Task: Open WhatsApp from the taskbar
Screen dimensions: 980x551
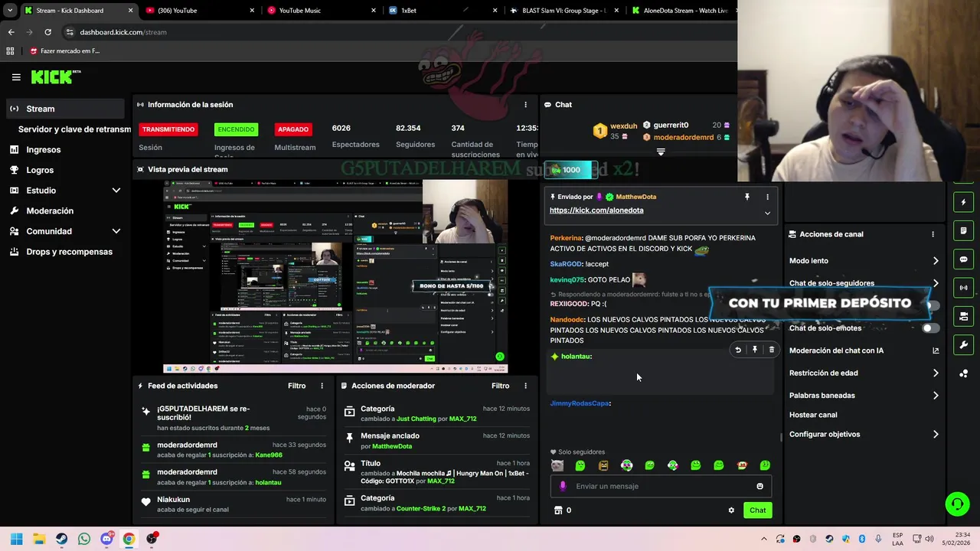Action: [84, 539]
